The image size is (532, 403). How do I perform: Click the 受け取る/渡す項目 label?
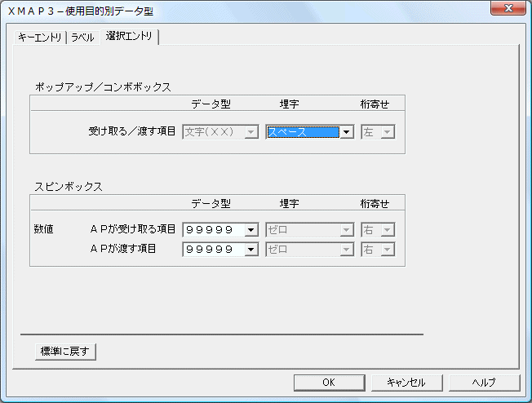pyautogui.click(x=132, y=131)
